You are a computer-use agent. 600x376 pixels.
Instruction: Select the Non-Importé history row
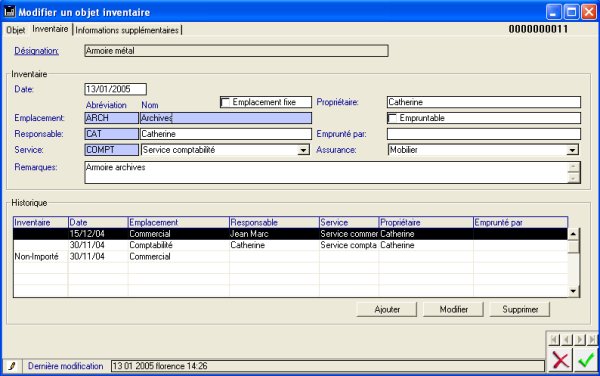coord(290,257)
